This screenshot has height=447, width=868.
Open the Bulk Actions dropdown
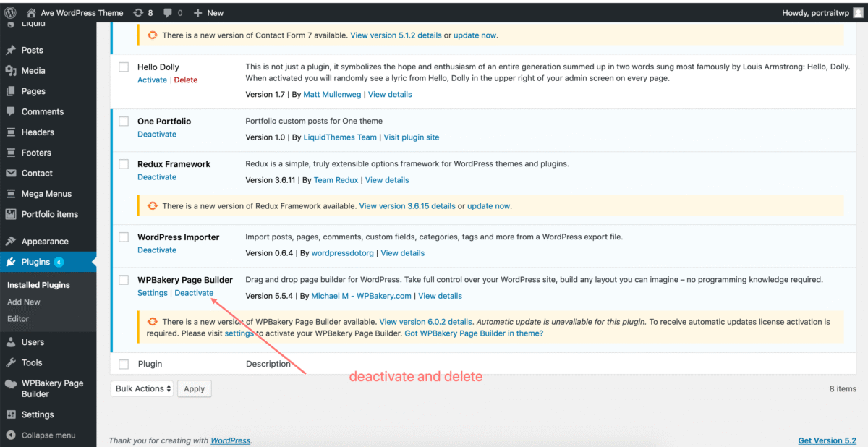142,388
